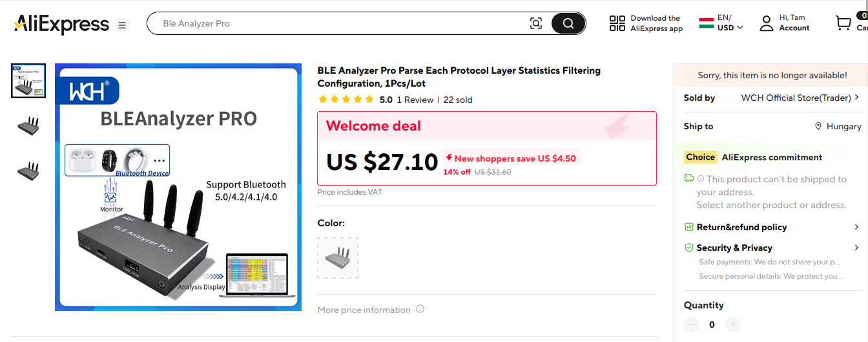Viewport: 868px width, 342px height.
Task: Click the More price information info icon
Action: point(420,309)
